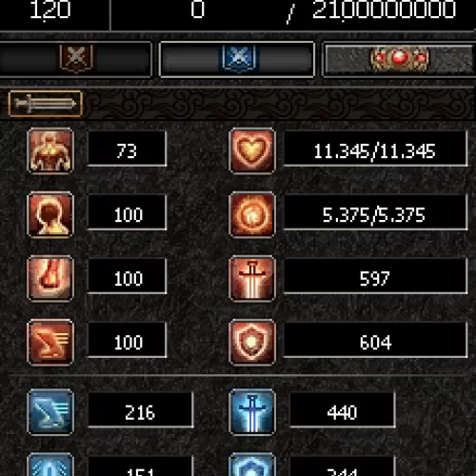Open the sword tab in the stats panel
This screenshot has width=476, height=476.
click(45, 104)
